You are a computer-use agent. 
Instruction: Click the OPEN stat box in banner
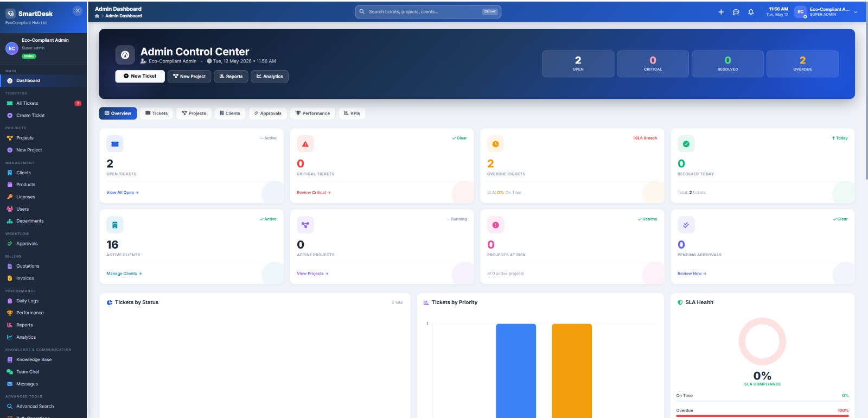(x=578, y=64)
